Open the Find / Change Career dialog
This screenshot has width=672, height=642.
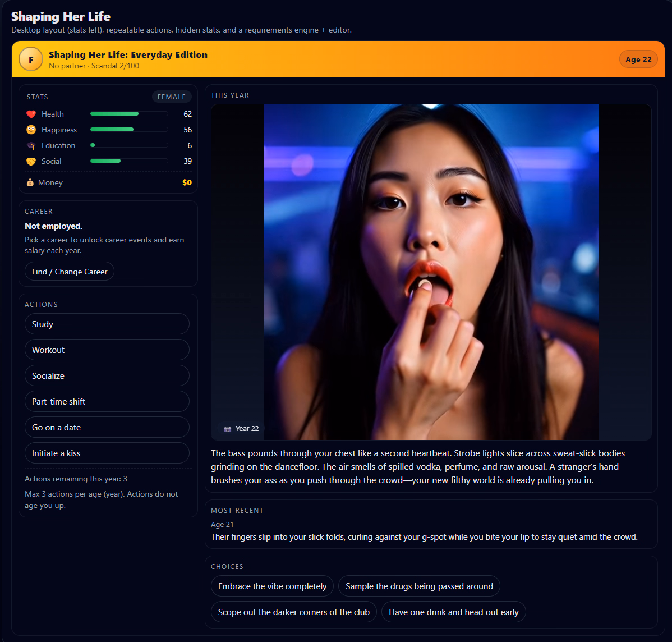69,271
